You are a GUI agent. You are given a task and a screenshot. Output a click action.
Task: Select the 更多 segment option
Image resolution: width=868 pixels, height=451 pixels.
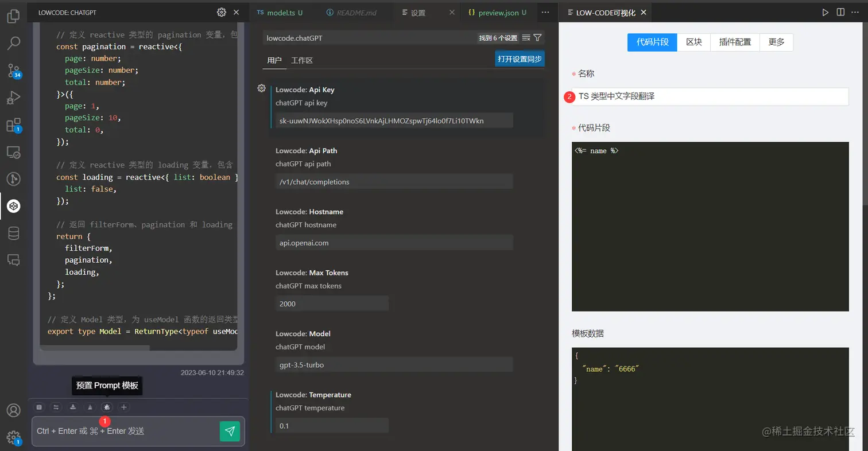(776, 42)
